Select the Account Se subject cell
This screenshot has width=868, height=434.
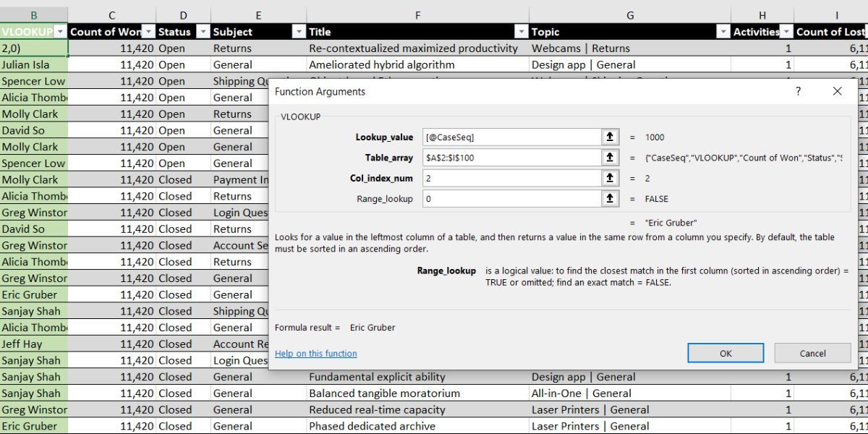(239, 245)
